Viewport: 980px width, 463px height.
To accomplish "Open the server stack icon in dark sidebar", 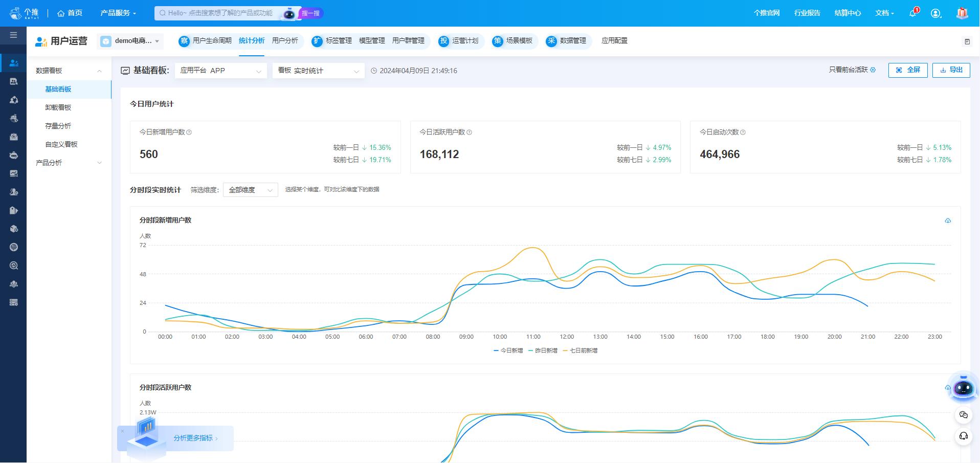I will [x=14, y=302].
